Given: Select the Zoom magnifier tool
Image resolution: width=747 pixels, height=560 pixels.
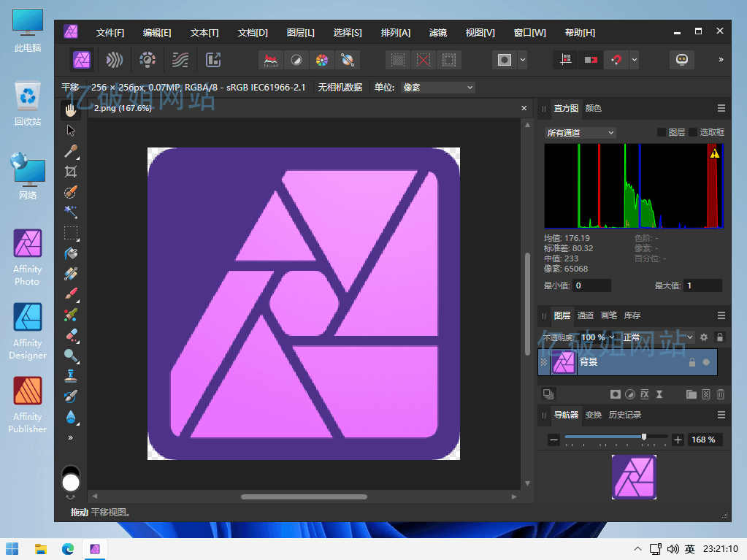Looking at the screenshot, I should point(71,356).
